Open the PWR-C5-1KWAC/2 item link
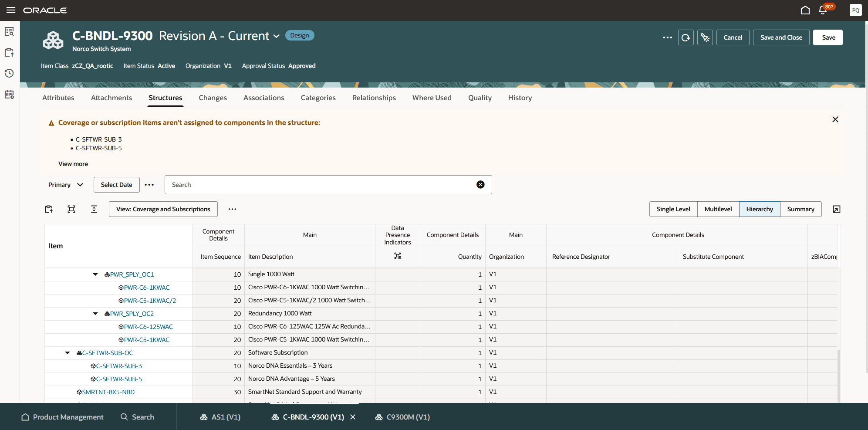The height and width of the screenshot is (430, 868). coord(150,301)
